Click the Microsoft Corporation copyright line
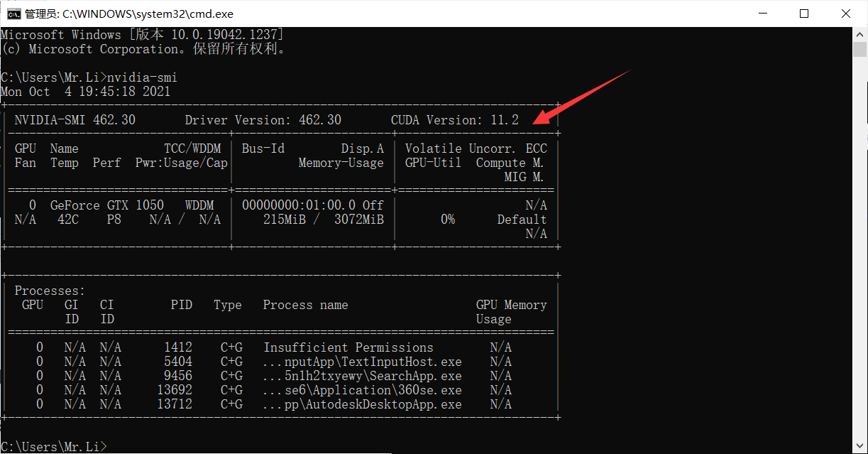Image resolution: width=868 pixels, height=454 pixels. pos(143,49)
